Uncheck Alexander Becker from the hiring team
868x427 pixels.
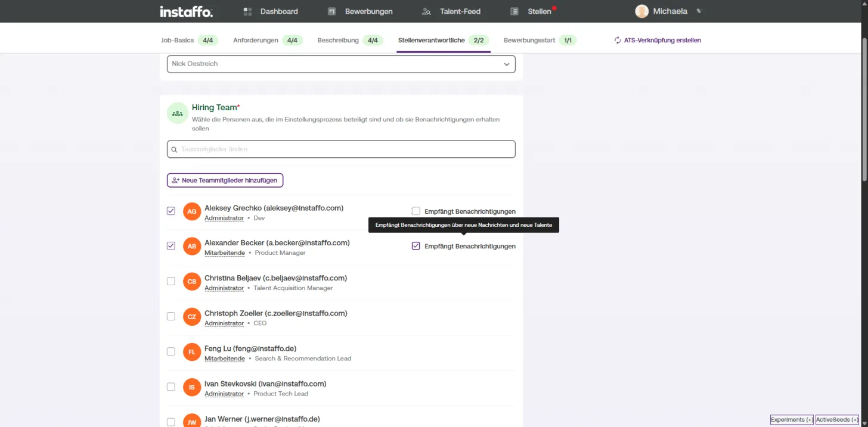pos(171,246)
